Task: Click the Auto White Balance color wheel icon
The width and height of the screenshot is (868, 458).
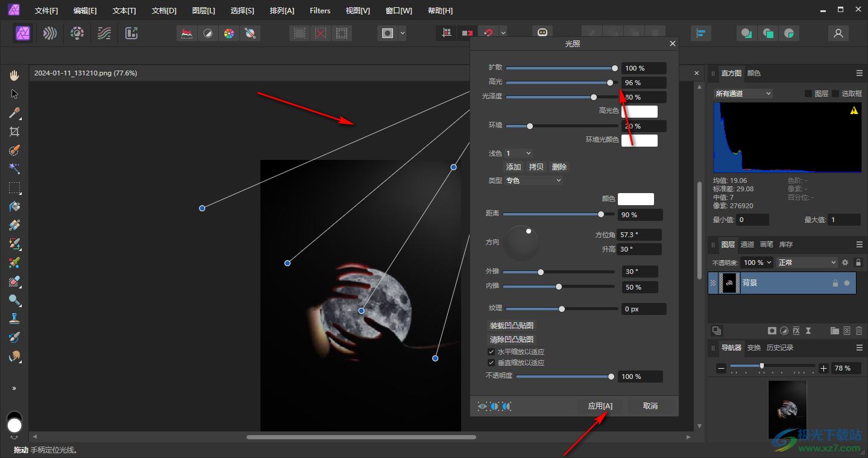Action: [x=228, y=33]
